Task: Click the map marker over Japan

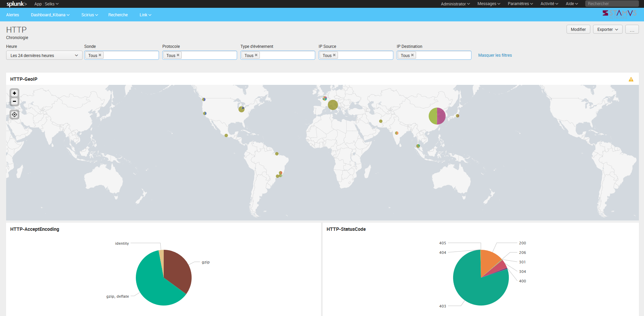Action: [458, 116]
